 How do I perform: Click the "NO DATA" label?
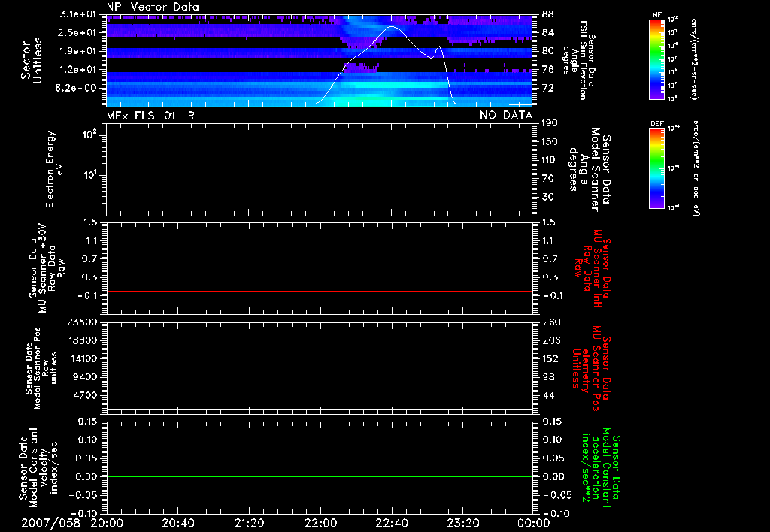click(x=506, y=116)
